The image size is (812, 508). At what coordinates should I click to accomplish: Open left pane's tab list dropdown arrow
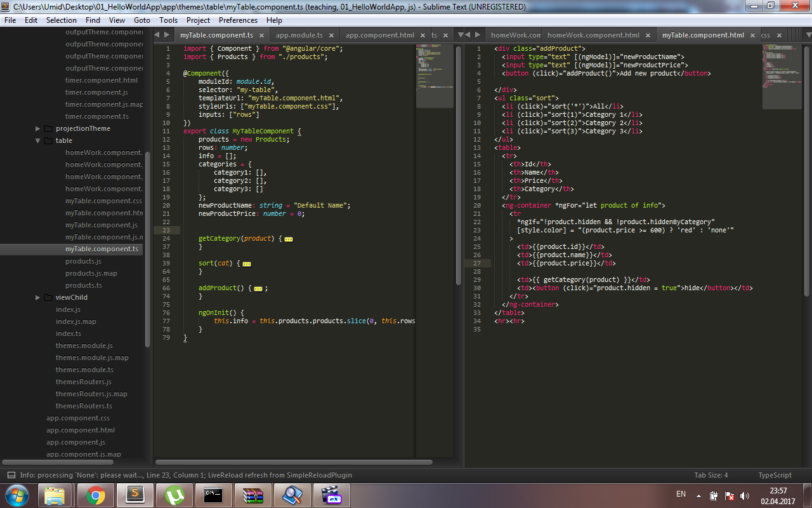click(461, 35)
